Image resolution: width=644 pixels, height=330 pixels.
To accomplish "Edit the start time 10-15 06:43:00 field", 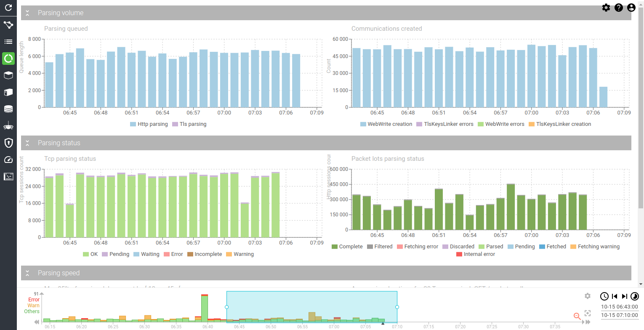I will 619,307.
